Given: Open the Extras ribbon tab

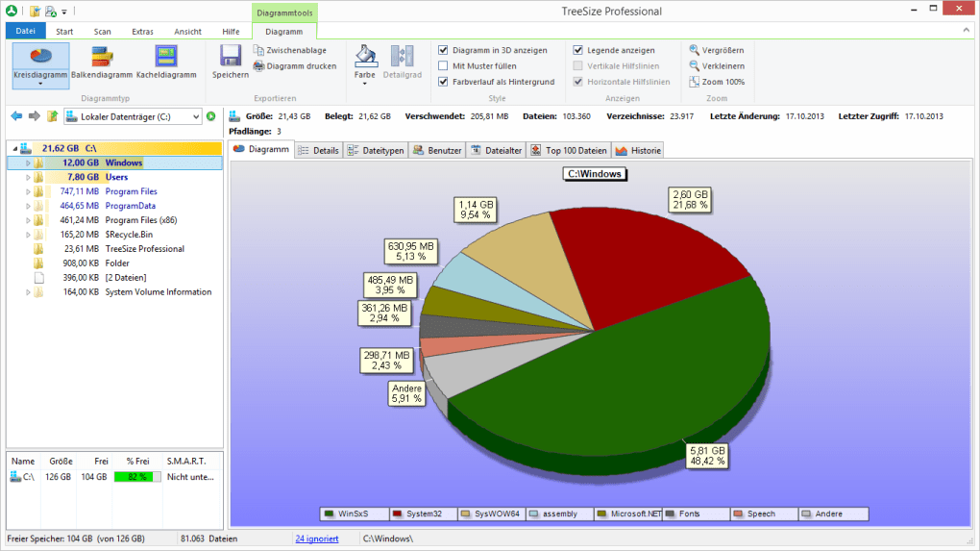Looking at the screenshot, I should [x=142, y=32].
